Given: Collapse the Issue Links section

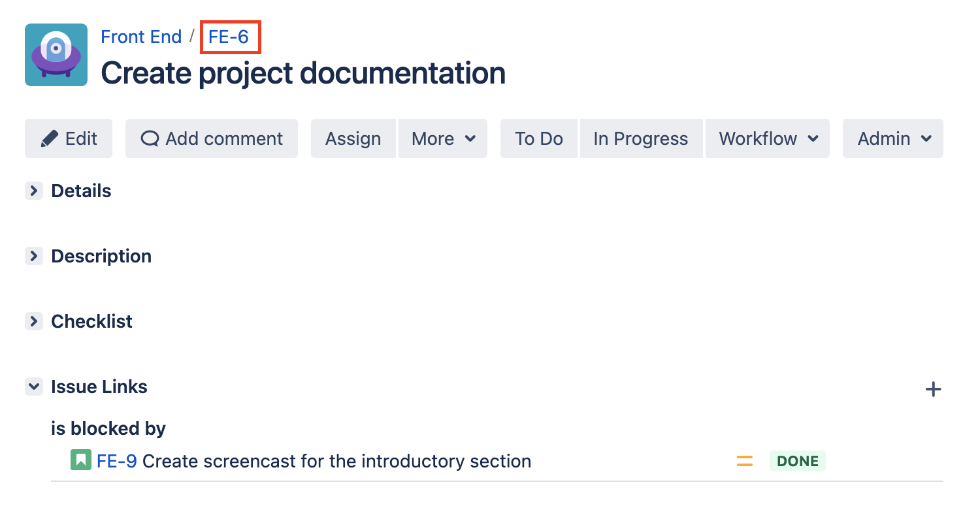Looking at the screenshot, I should click(x=33, y=387).
